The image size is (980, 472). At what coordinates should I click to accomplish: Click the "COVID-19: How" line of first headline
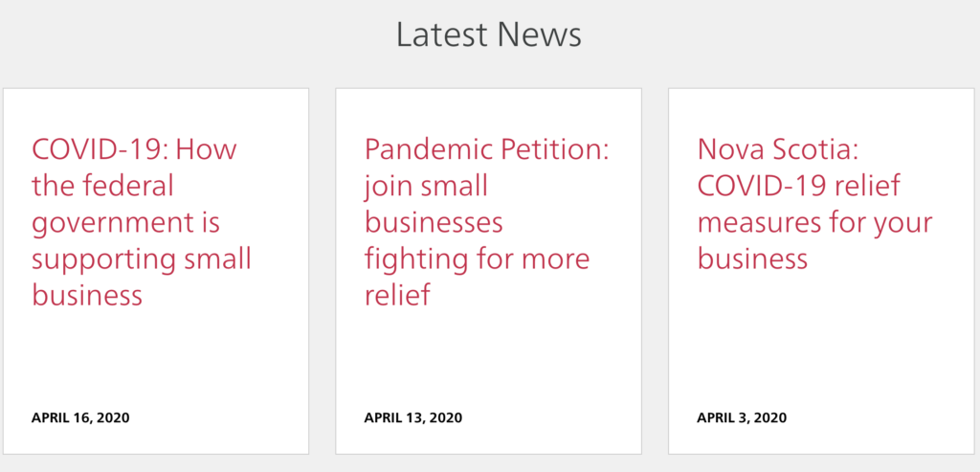(134, 150)
